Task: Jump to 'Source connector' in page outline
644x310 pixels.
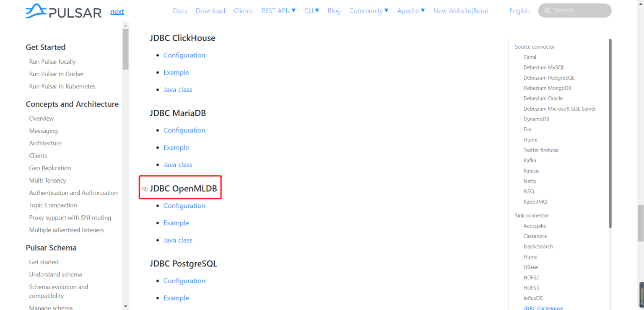Action: click(x=535, y=47)
